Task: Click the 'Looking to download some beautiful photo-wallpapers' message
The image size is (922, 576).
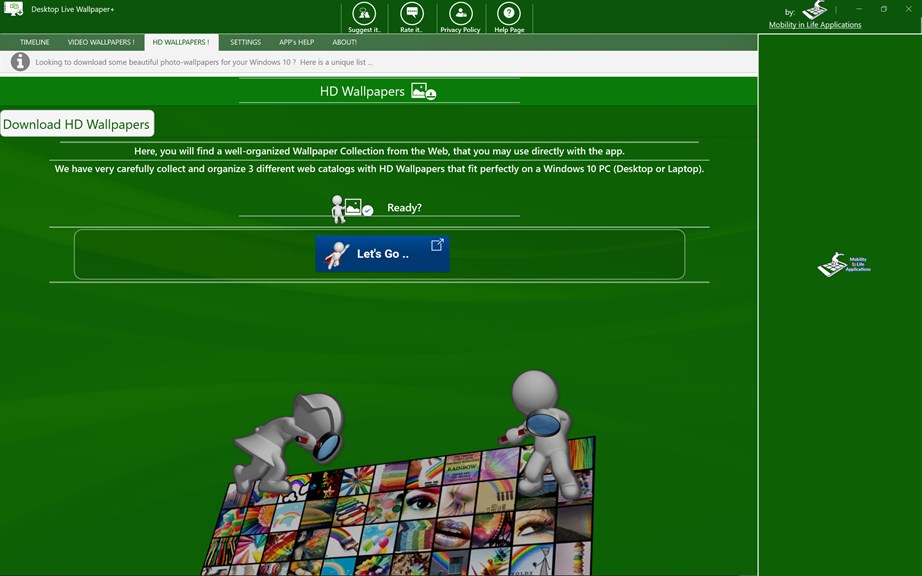Action: coord(203,62)
